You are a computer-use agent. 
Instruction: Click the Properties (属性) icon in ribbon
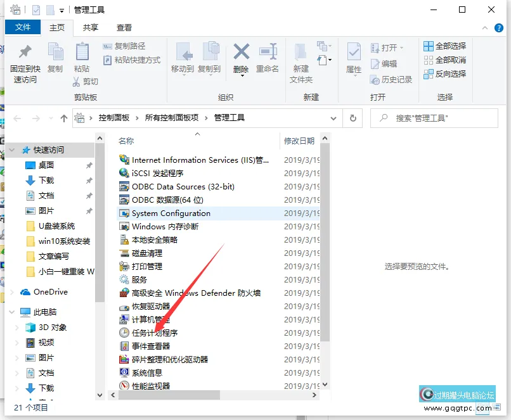[353, 53]
